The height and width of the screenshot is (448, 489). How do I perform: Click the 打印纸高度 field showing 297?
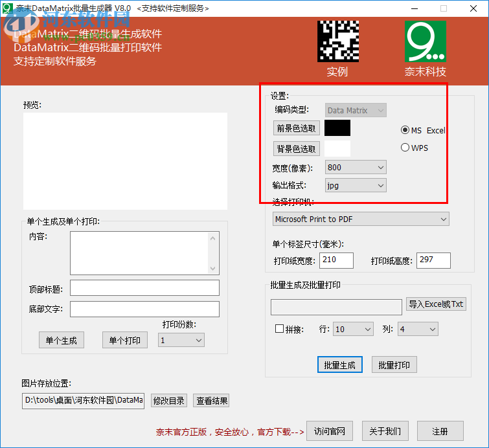point(433,260)
